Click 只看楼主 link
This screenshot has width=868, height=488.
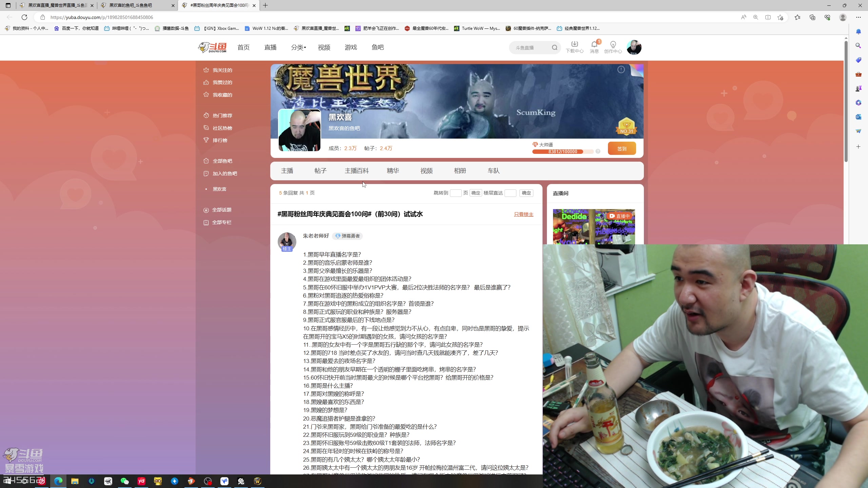[x=524, y=214]
